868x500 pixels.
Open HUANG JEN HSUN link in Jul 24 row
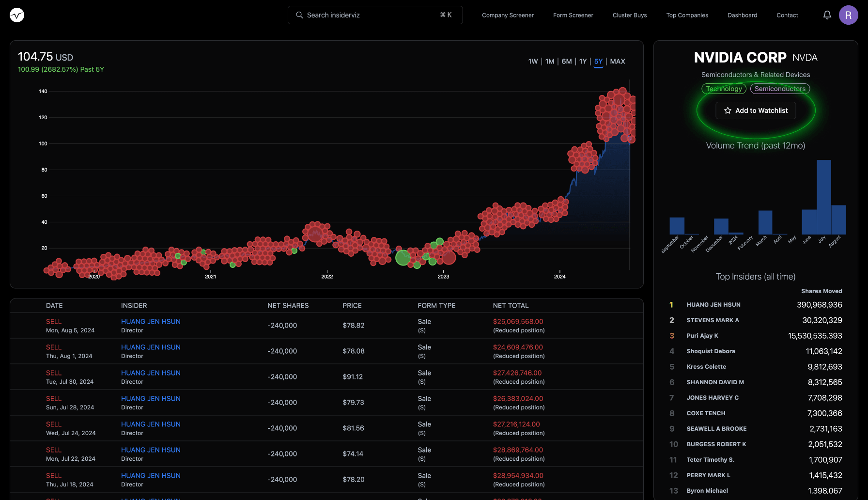(x=151, y=424)
